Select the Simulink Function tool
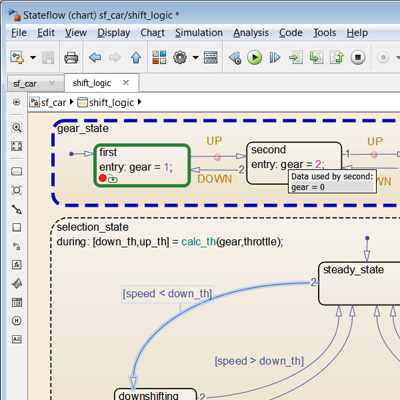The height and width of the screenshot is (400, 400). (x=17, y=246)
